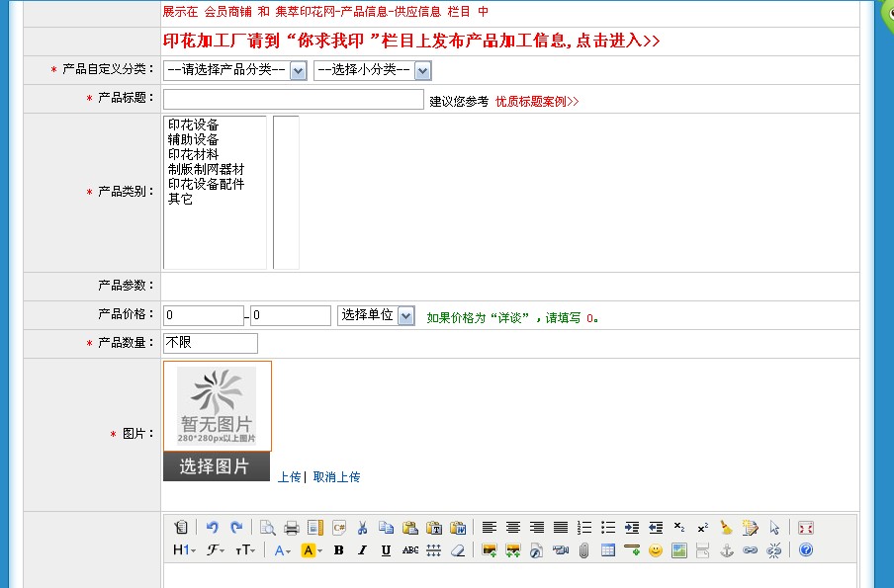The image size is (894, 588).
Task: Open the H1 heading style dropdown
Action: tap(184, 550)
